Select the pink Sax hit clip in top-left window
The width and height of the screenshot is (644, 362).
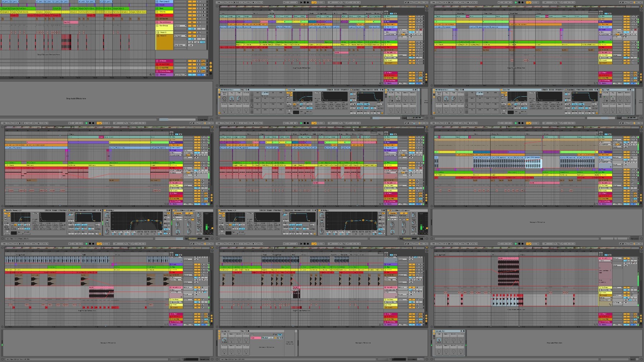point(71,22)
